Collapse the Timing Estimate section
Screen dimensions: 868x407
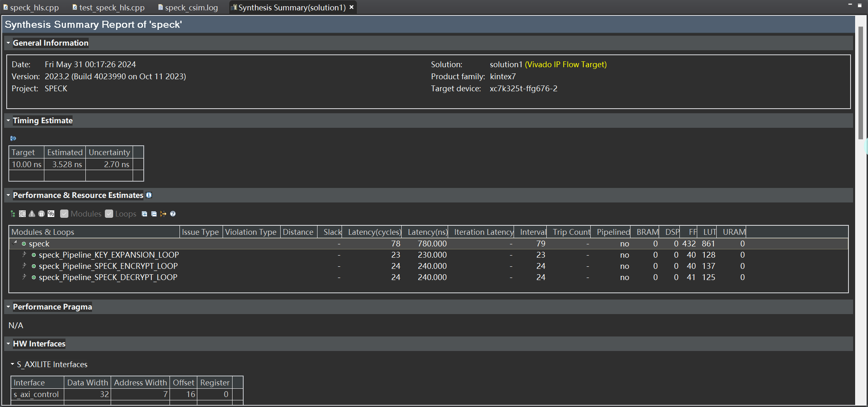(x=8, y=120)
